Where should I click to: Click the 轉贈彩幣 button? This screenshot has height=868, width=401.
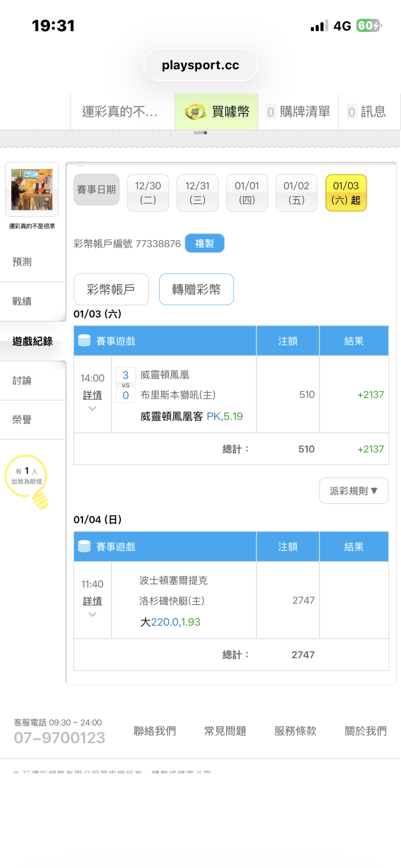click(196, 289)
